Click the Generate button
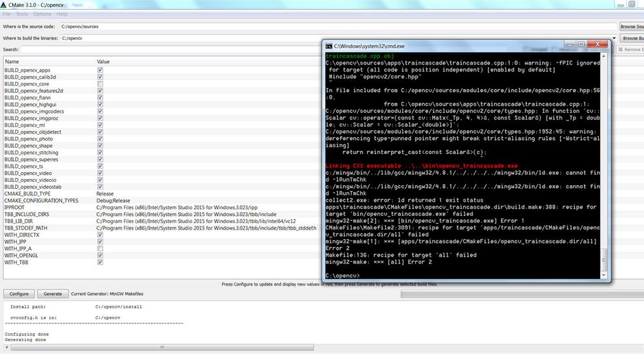Screen dimensions: 644x354 [52, 293]
